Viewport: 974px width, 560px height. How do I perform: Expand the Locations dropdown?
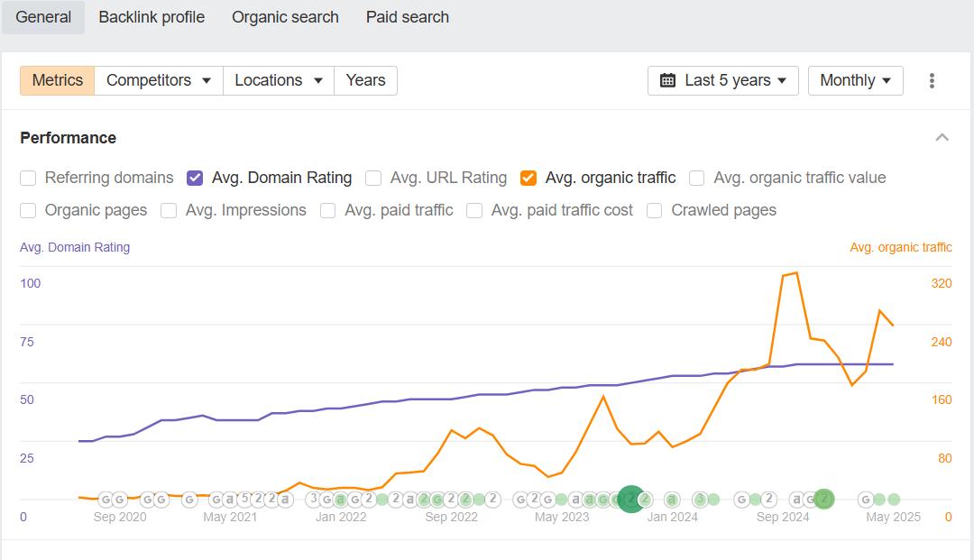[278, 80]
